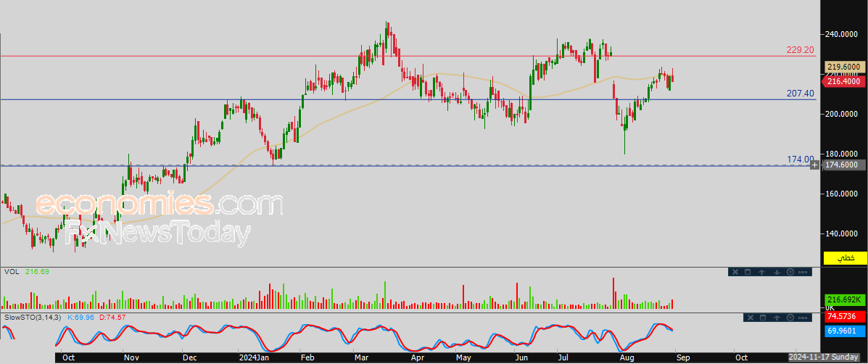This screenshot has height=364, width=868.
Task: Click the Sep label on the time axis
Action: (683, 358)
